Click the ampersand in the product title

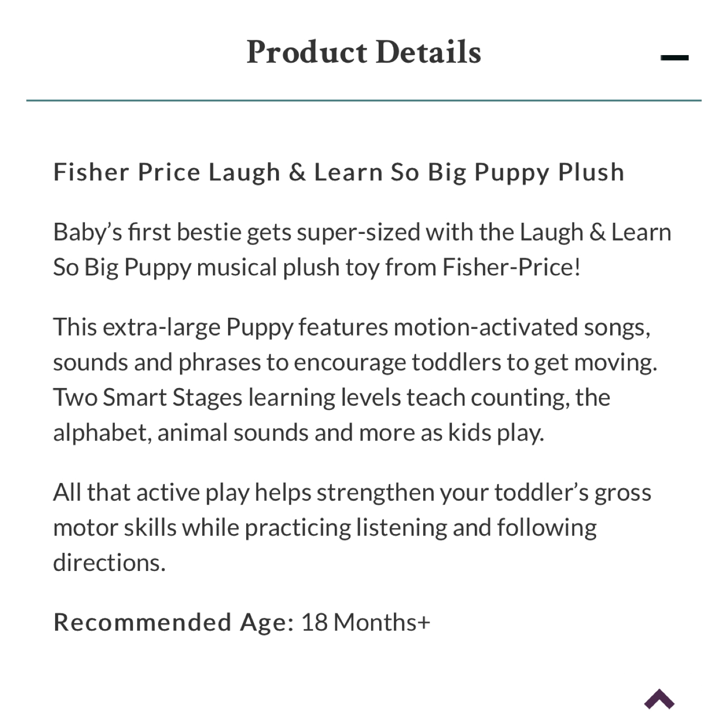point(297,172)
